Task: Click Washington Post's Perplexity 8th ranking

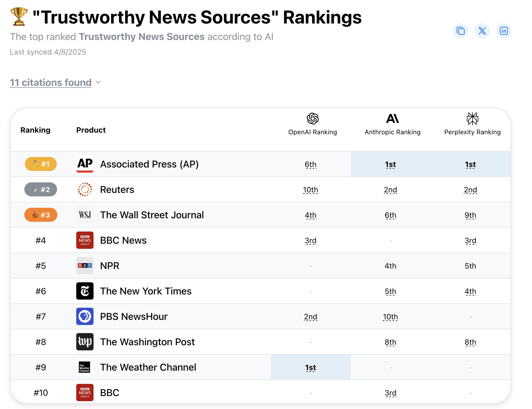Action: [x=470, y=342]
